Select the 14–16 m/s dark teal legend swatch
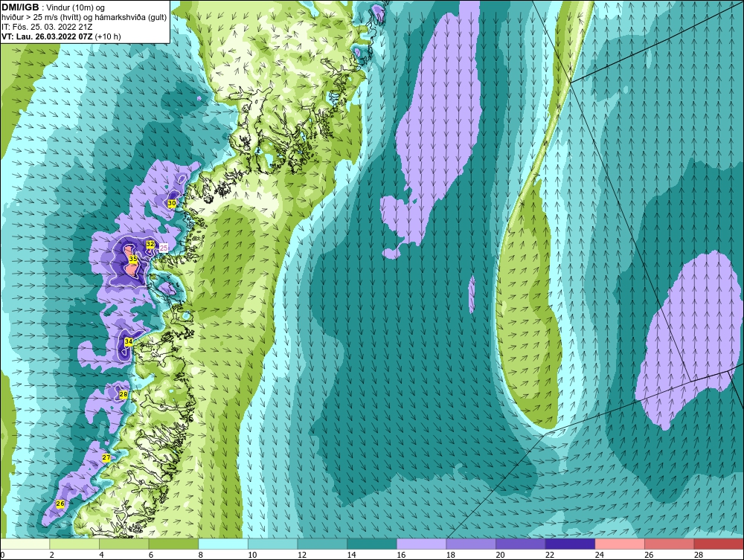This screenshot has width=744, height=560. click(x=371, y=544)
